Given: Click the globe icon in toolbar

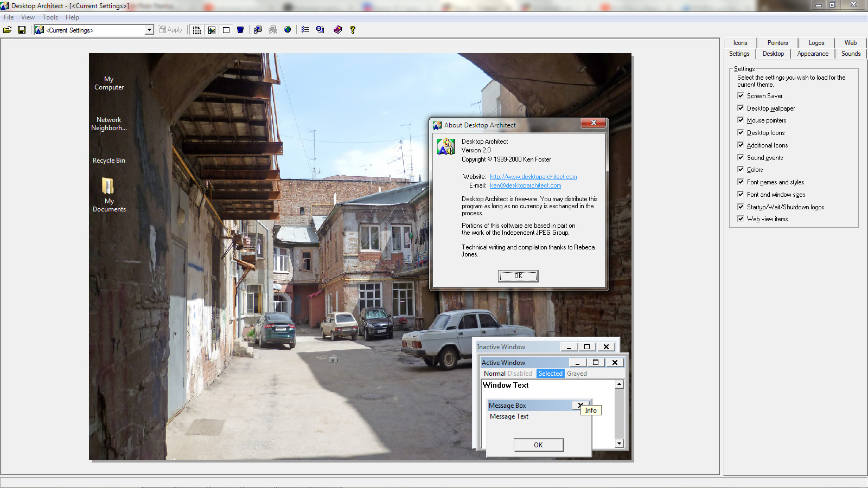Looking at the screenshot, I should pos(288,30).
